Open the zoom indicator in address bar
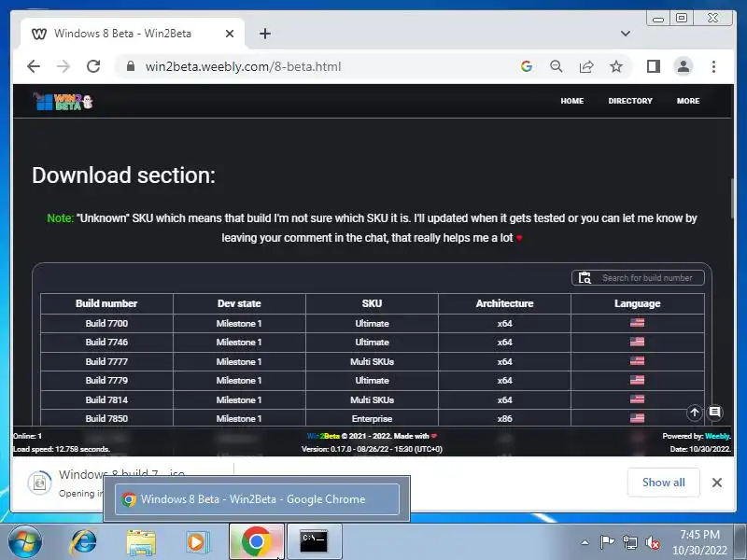Image resolution: width=747 pixels, height=560 pixels. (x=556, y=66)
